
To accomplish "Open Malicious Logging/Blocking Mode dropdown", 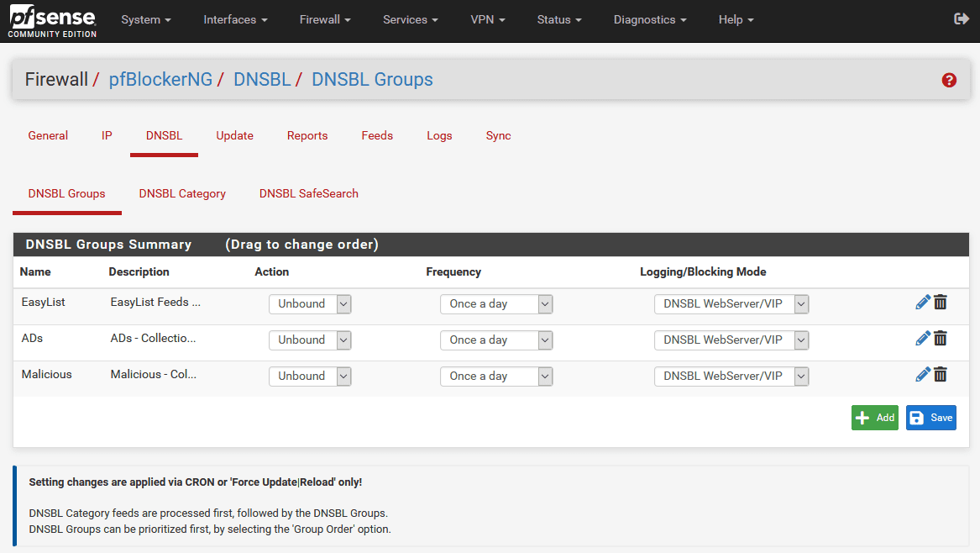I will [731, 377].
